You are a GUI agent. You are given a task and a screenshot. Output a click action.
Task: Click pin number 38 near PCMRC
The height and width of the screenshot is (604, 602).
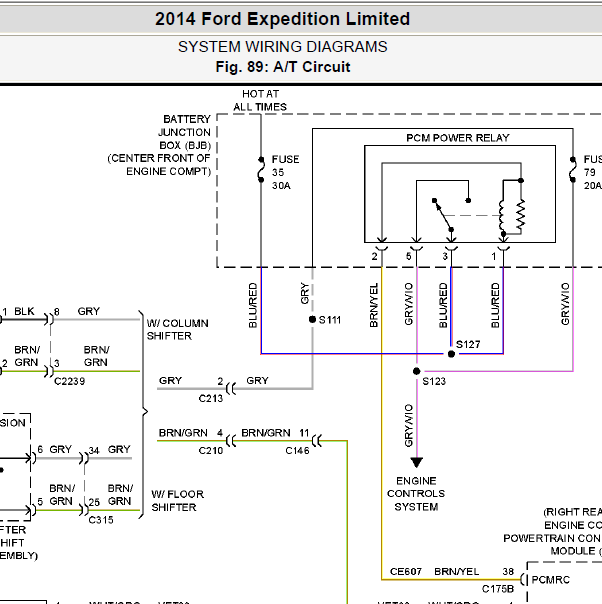click(508, 572)
